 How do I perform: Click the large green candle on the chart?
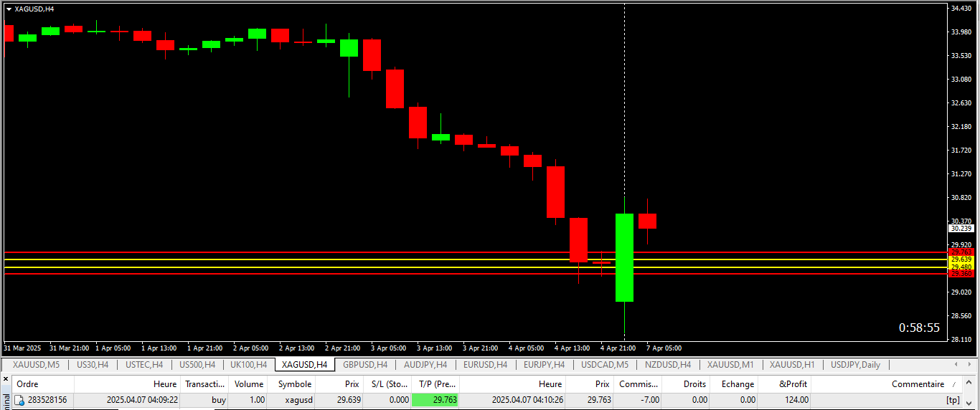[x=624, y=257]
